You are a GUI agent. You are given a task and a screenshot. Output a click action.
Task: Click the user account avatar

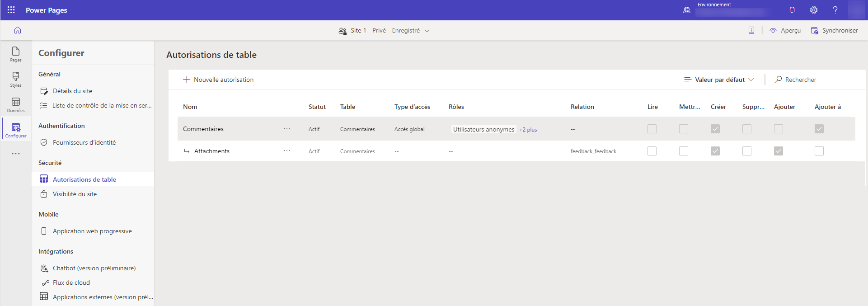click(856, 10)
